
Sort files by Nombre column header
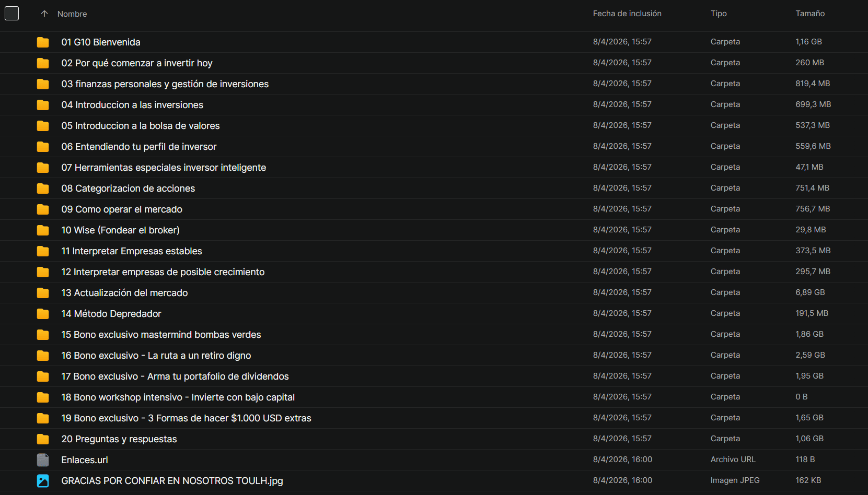click(x=72, y=14)
